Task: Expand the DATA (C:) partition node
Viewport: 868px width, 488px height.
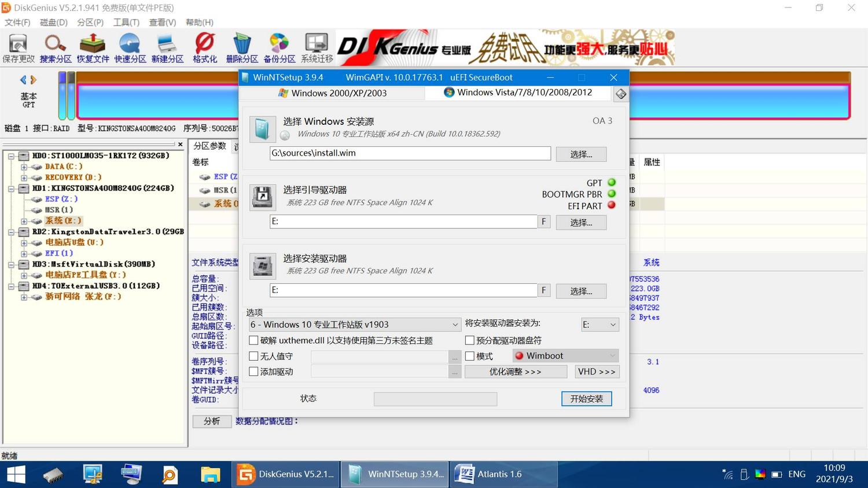Action: click(24, 167)
